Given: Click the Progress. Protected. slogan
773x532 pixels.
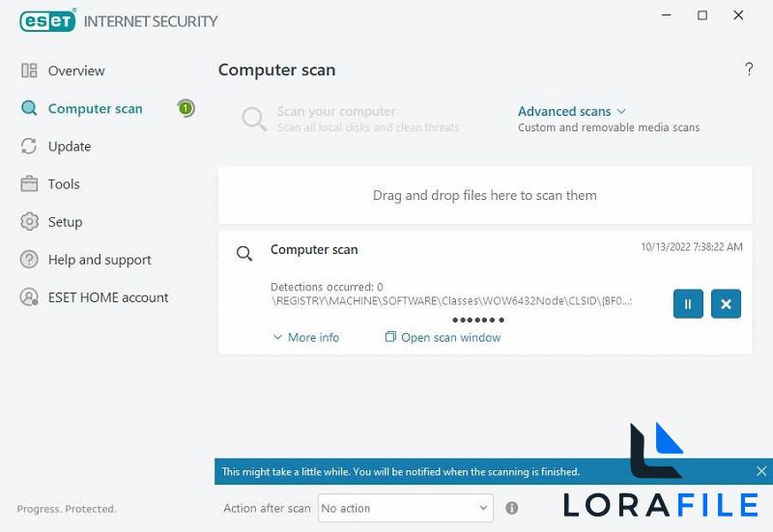Looking at the screenshot, I should (x=67, y=509).
